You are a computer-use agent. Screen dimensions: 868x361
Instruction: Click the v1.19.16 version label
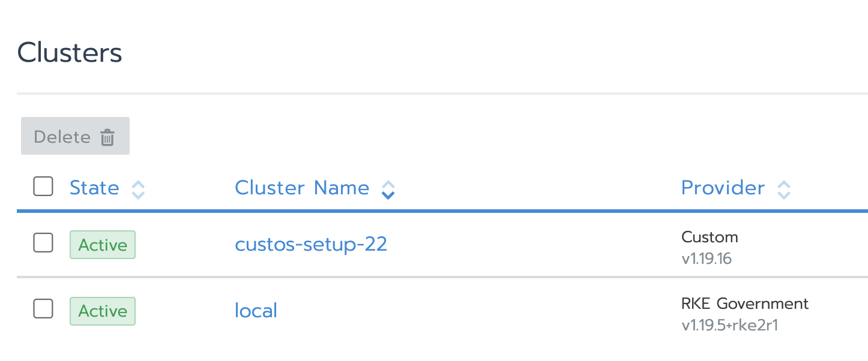pos(707,260)
